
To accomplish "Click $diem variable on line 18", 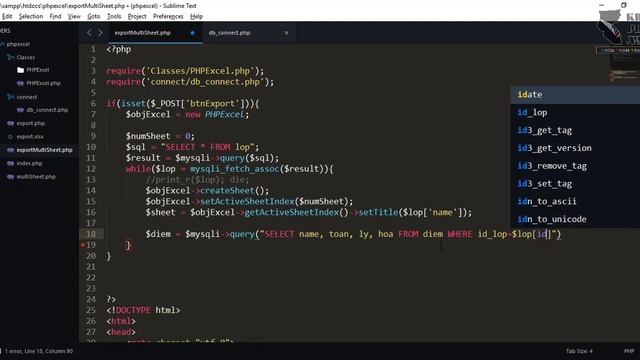I will (x=158, y=234).
